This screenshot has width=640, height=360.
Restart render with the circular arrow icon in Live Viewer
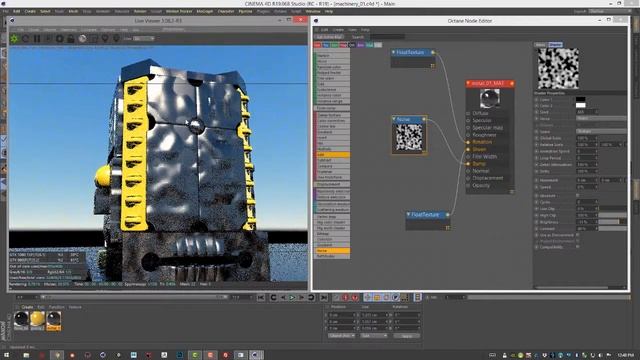[x=26, y=39]
